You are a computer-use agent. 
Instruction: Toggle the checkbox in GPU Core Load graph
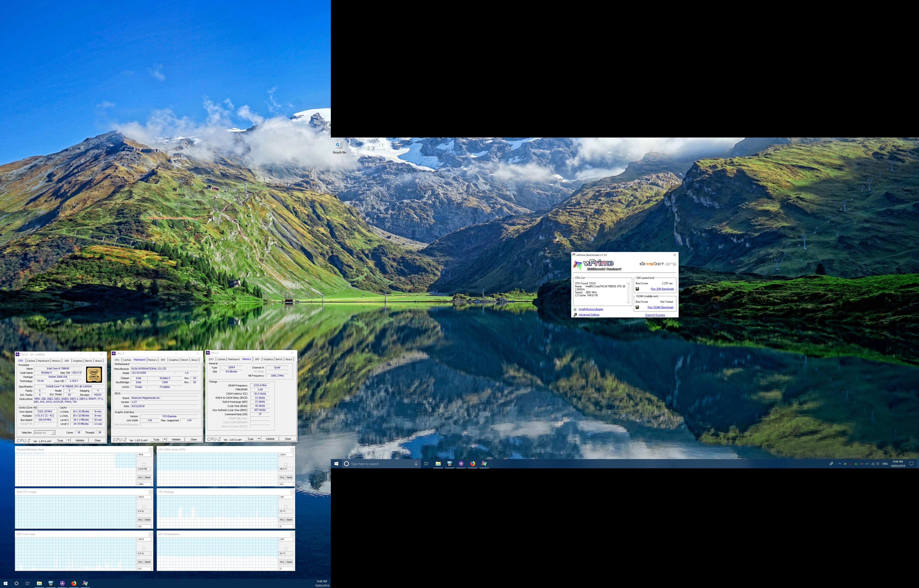(x=144, y=549)
